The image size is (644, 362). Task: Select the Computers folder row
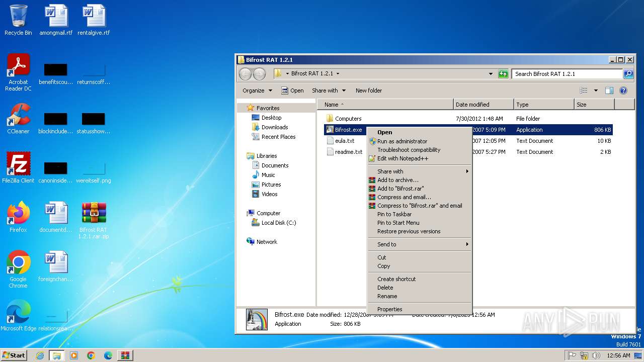click(x=469, y=119)
